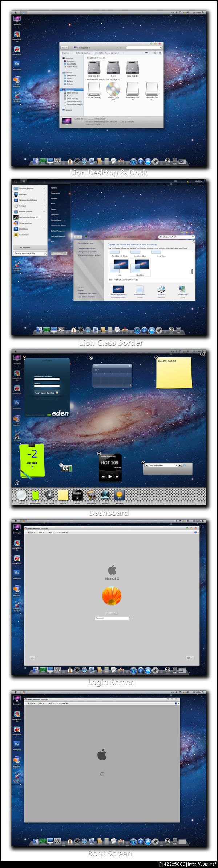
Task: Open Screen Saver settings in Personalization window
Action: click(x=183, y=292)
